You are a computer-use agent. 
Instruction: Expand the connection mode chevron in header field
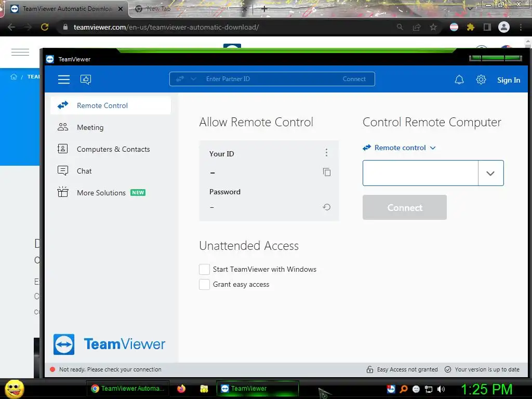(193, 79)
